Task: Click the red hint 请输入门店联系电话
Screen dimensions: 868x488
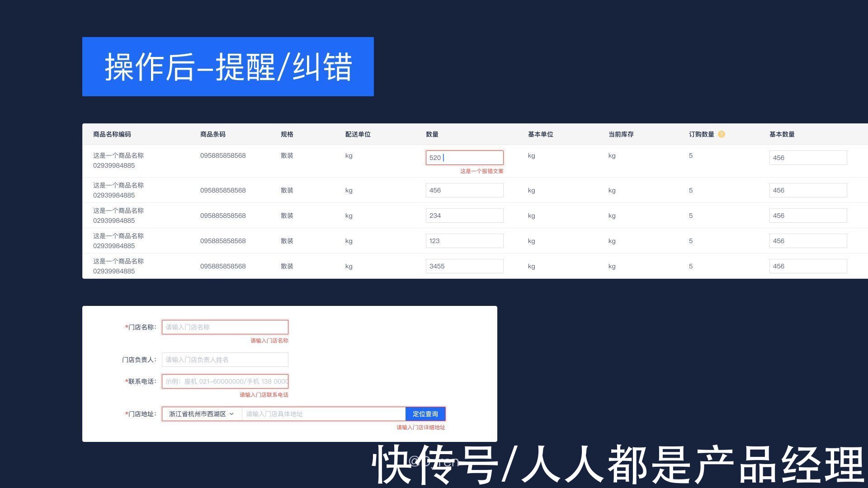Action: click(x=264, y=395)
